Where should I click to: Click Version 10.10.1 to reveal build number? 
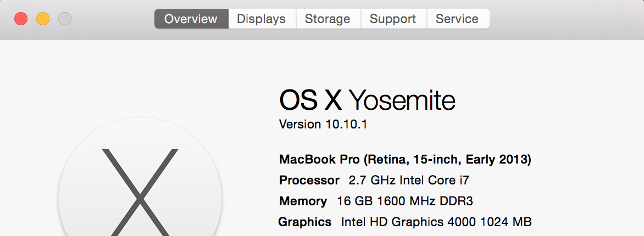(x=323, y=124)
